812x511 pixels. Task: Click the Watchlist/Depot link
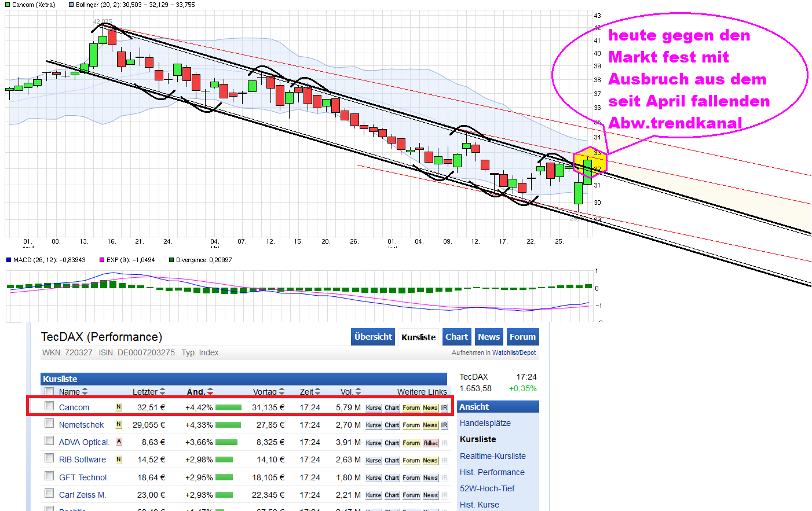pos(514,352)
